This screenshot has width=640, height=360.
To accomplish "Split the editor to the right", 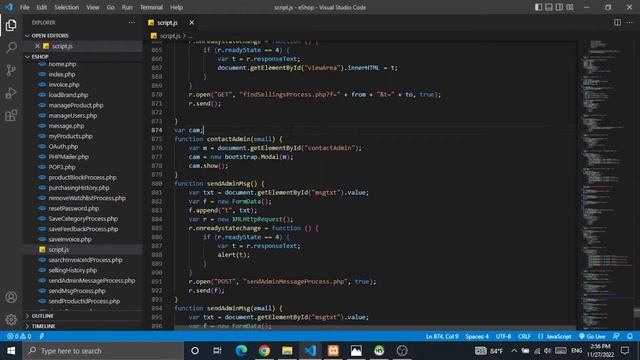I will (617, 22).
